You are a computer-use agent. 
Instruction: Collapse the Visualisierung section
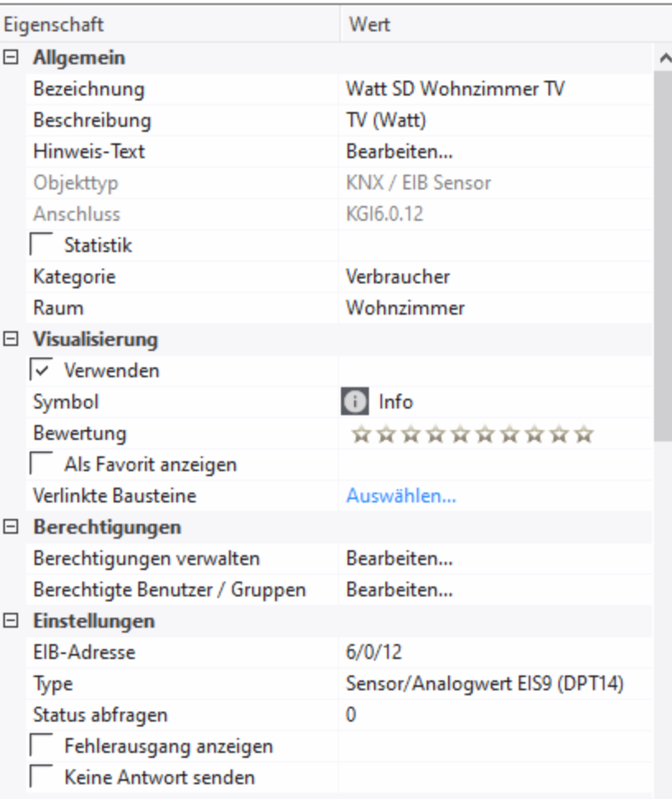point(12,339)
